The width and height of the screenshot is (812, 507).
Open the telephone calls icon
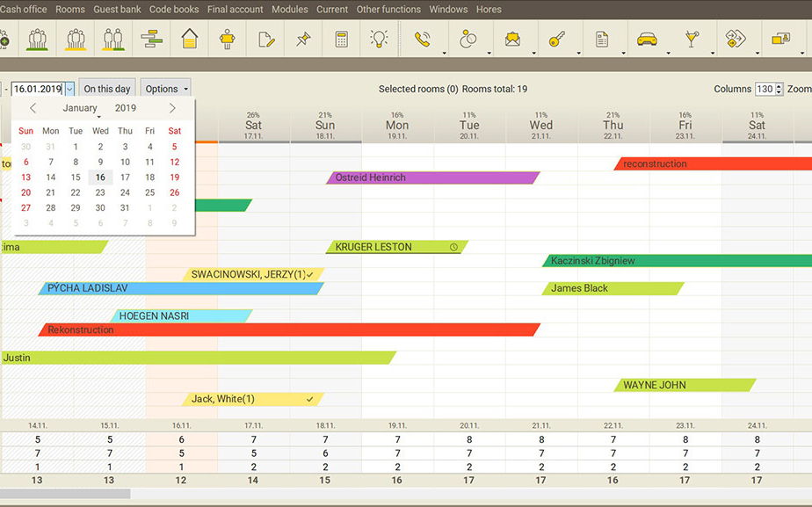pyautogui.click(x=423, y=40)
